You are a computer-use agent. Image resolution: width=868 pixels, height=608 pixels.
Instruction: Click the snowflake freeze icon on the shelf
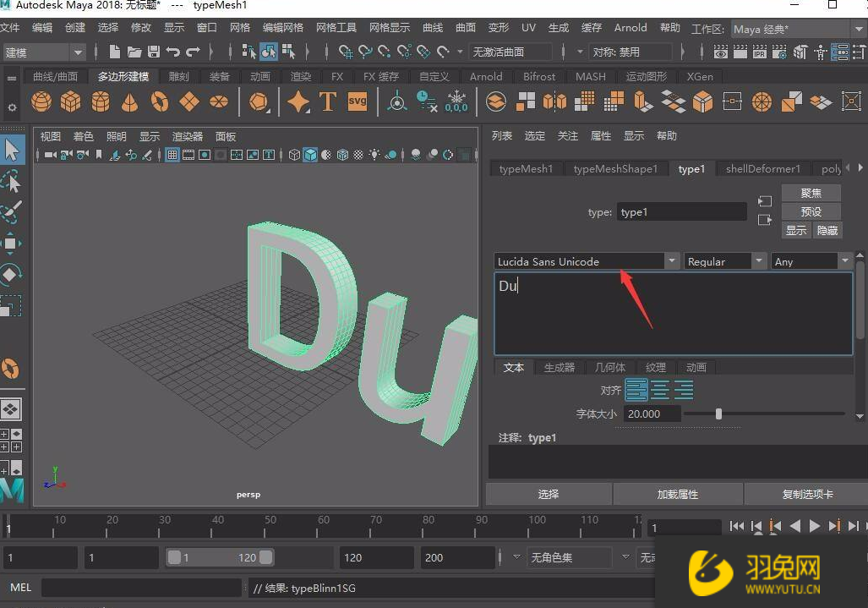click(456, 100)
